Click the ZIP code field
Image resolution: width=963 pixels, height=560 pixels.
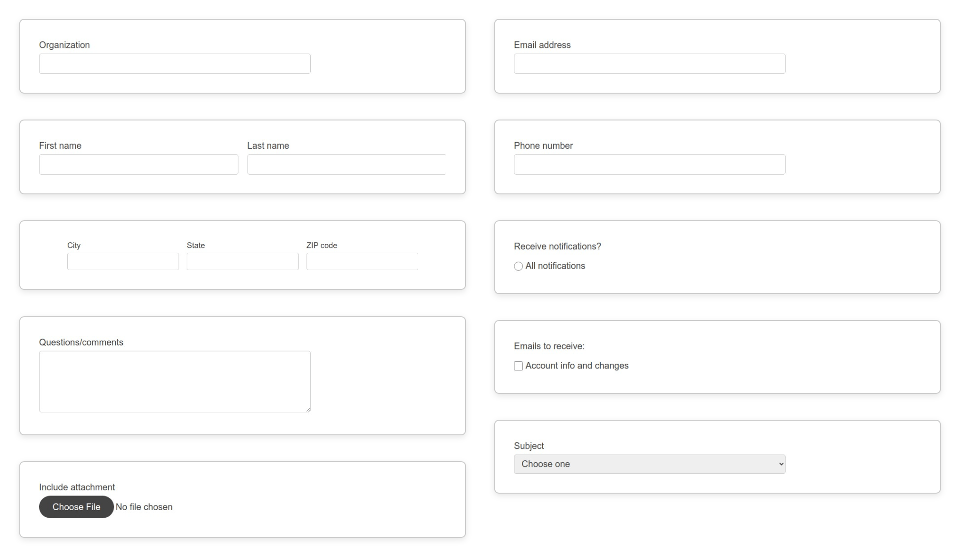tap(362, 261)
